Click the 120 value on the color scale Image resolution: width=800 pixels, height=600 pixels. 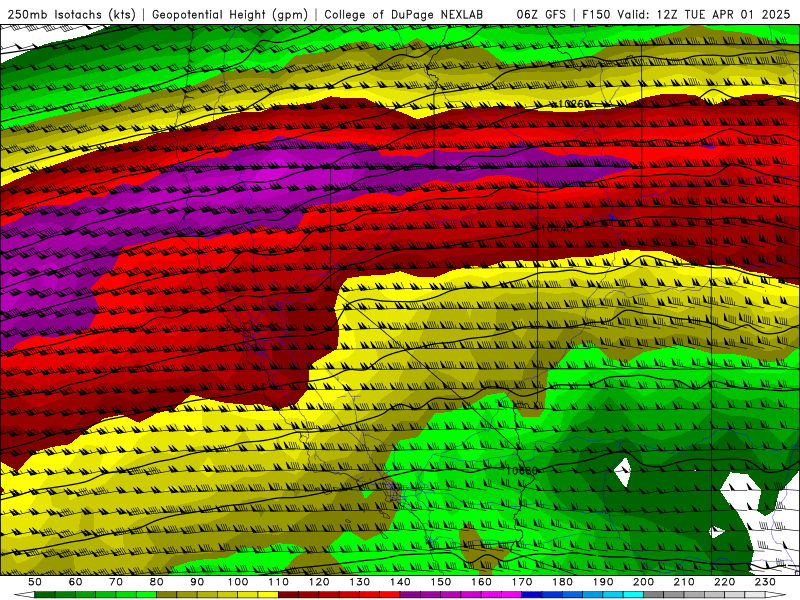point(319,582)
